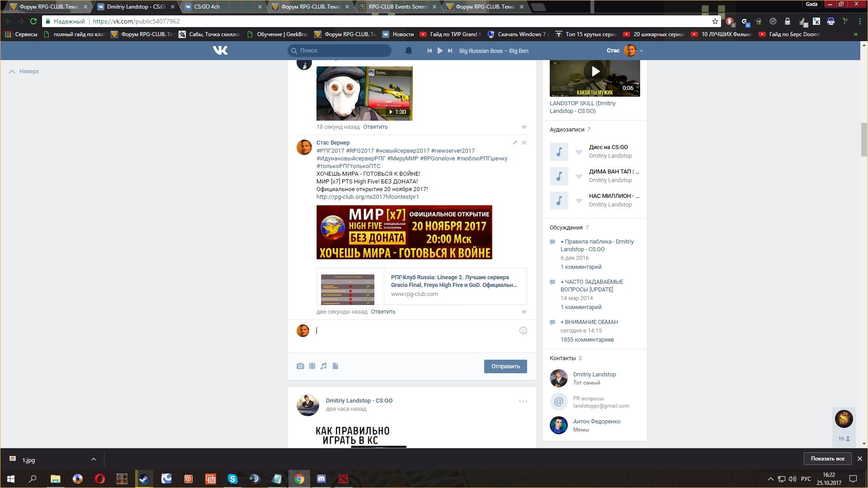868x488 pixels.
Task: Open the notifications bell
Action: pyautogui.click(x=409, y=51)
